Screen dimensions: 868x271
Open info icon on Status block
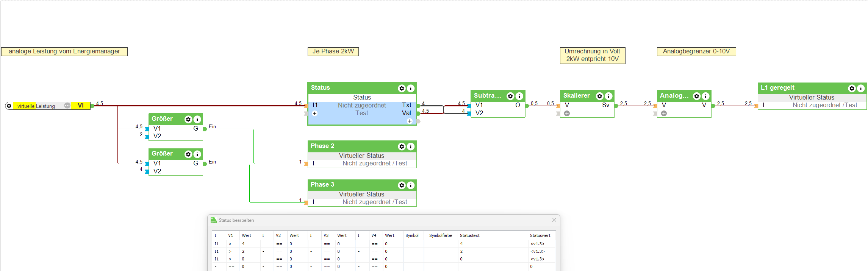410,88
